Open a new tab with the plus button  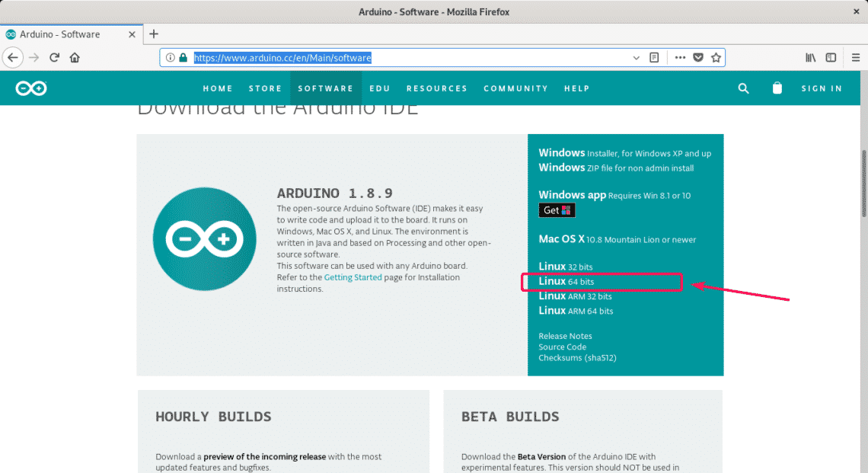tap(154, 34)
